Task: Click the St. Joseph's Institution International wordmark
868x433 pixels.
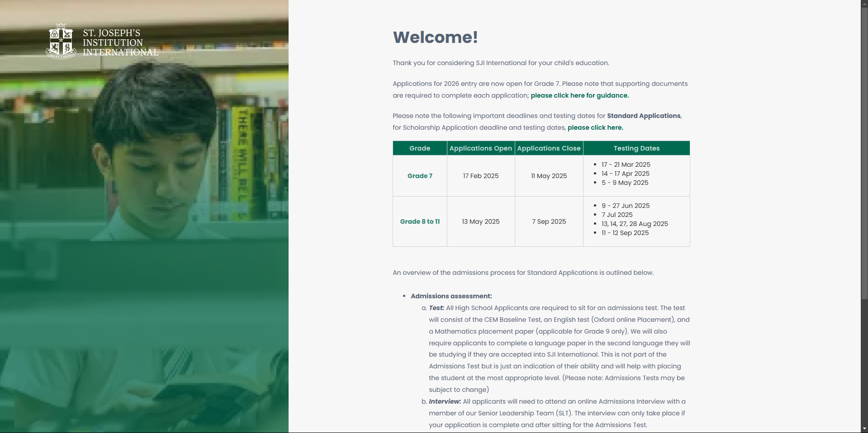Action: pos(120,43)
